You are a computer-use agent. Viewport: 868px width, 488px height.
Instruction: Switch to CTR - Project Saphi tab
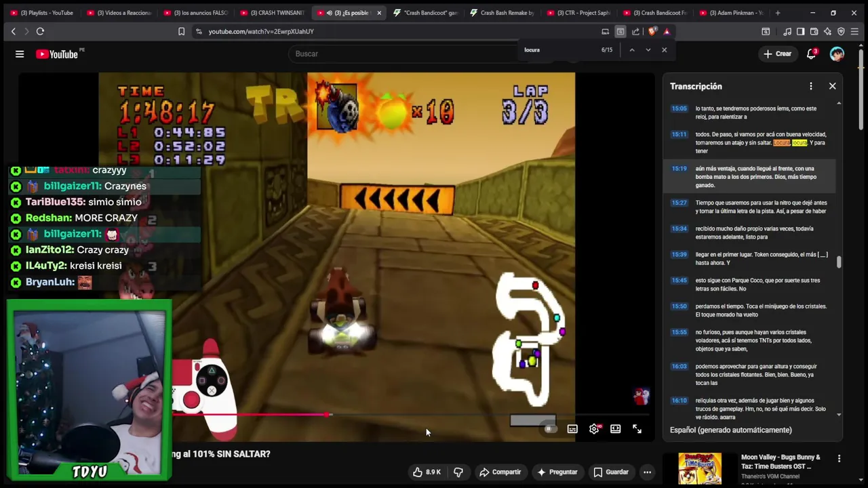click(x=578, y=13)
